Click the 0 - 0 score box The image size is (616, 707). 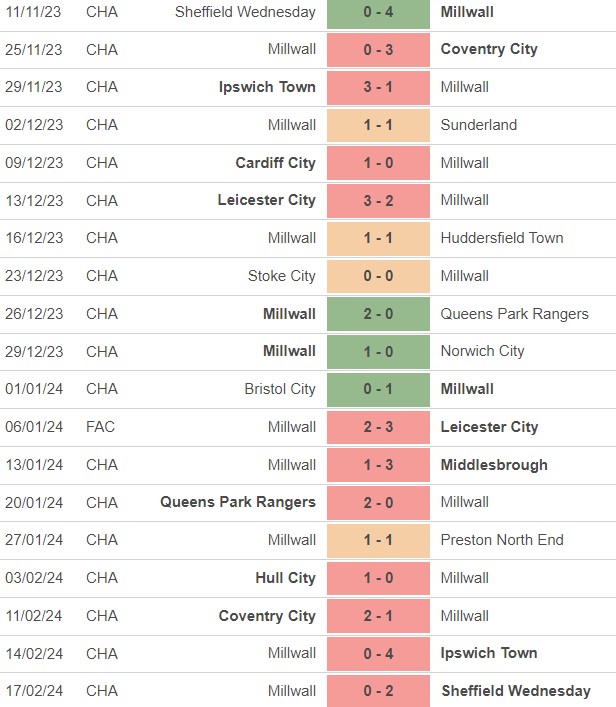[x=378, y=276]
